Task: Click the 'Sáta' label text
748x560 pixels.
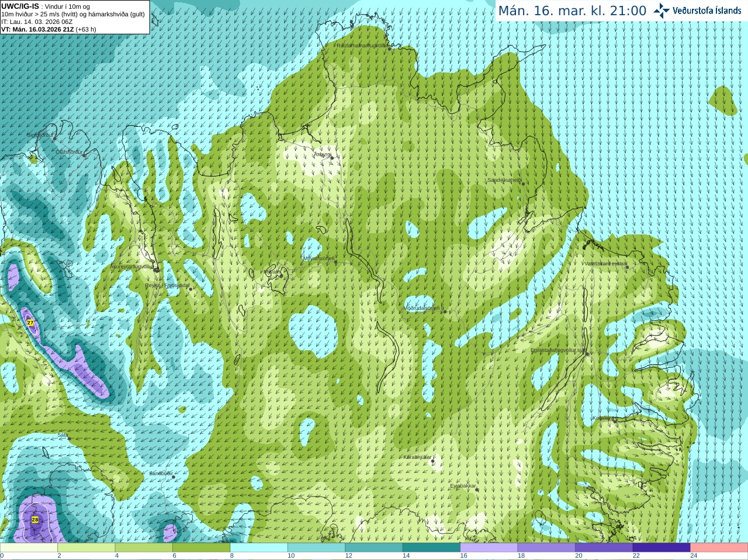Action: [x=63, y=435]
